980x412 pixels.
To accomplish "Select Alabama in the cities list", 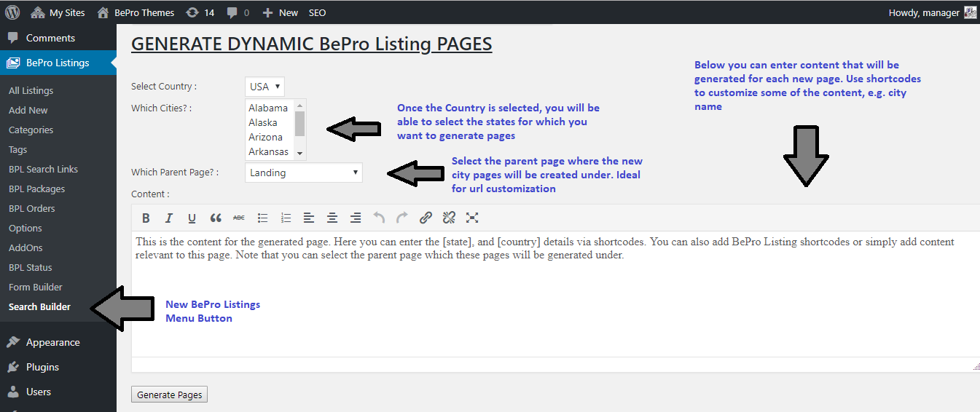I will click(268, 108).
